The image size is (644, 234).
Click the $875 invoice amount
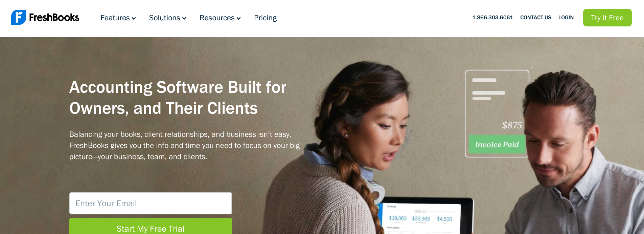pos(512,125)
